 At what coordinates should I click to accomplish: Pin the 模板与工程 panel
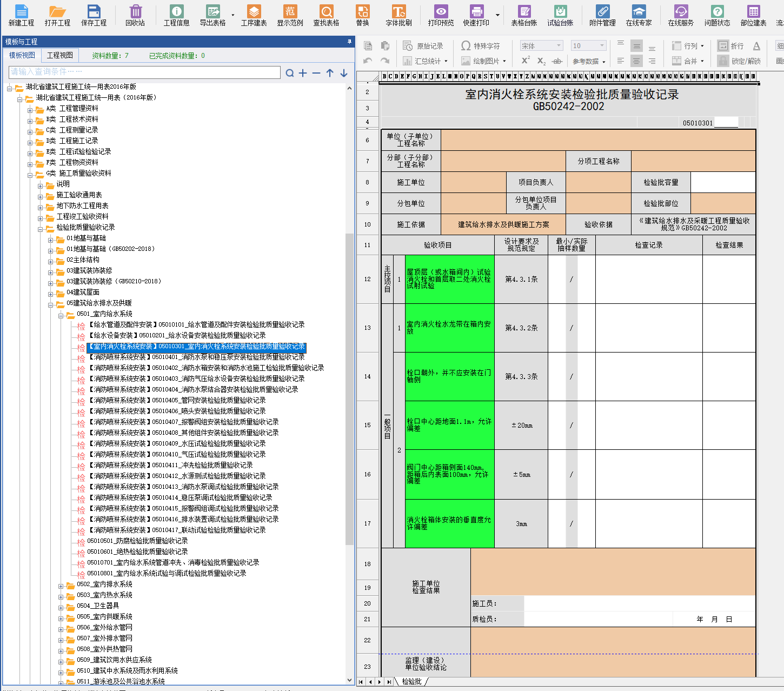click(x=349, y=41)
